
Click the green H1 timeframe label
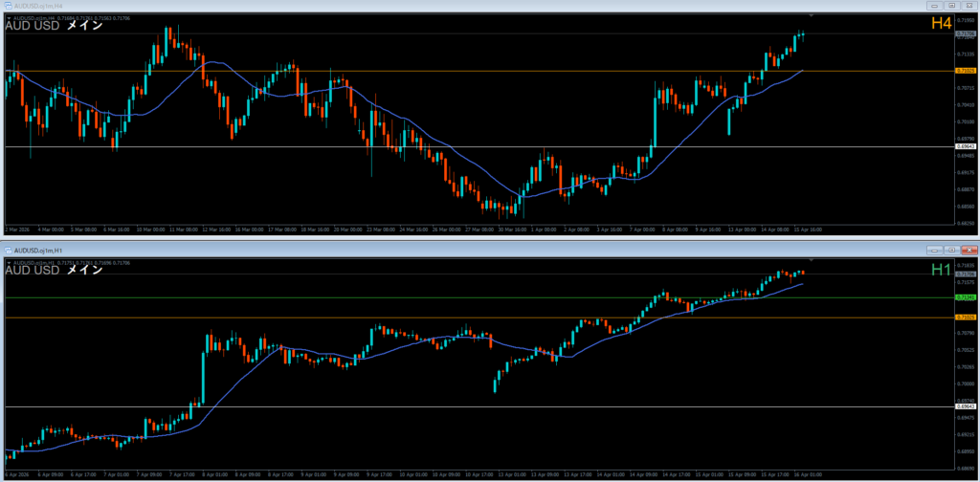[941, 270]
